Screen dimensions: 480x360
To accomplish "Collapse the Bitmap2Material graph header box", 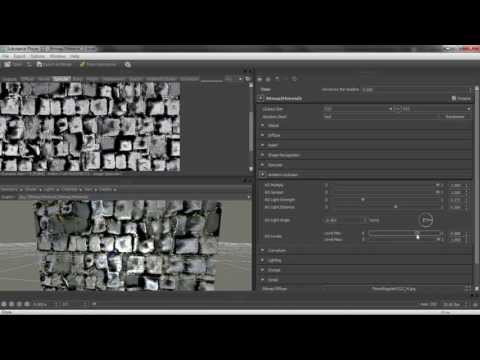I will point(261,98).
